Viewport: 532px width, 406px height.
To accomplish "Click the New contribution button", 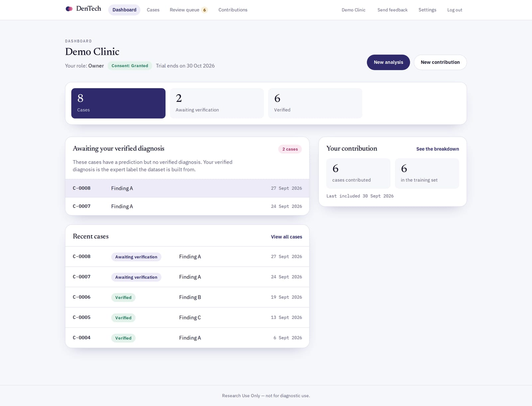I will click(x=440, y=62).
